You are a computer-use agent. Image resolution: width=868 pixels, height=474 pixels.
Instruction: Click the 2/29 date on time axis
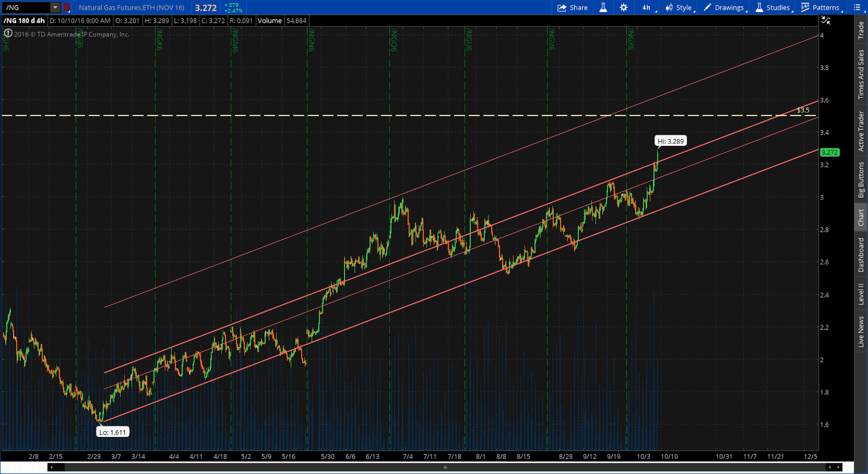(x=94, y=457)
